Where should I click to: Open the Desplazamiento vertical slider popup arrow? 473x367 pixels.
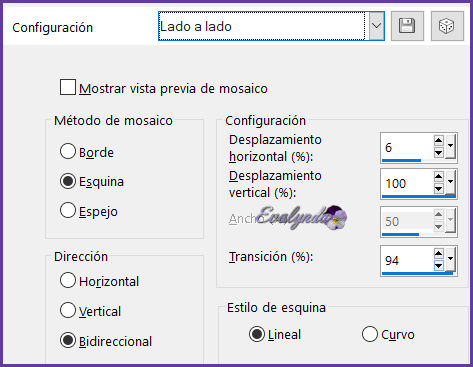pos(450,183)
